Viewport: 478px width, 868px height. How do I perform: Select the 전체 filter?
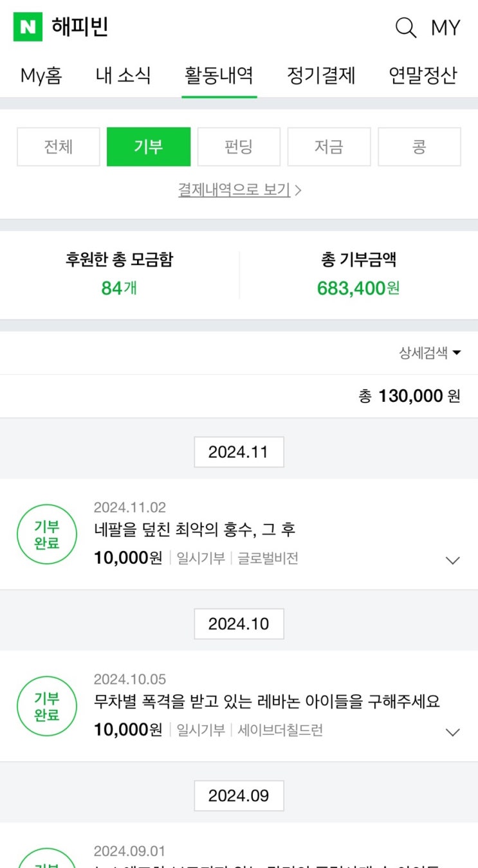[59, 147]
